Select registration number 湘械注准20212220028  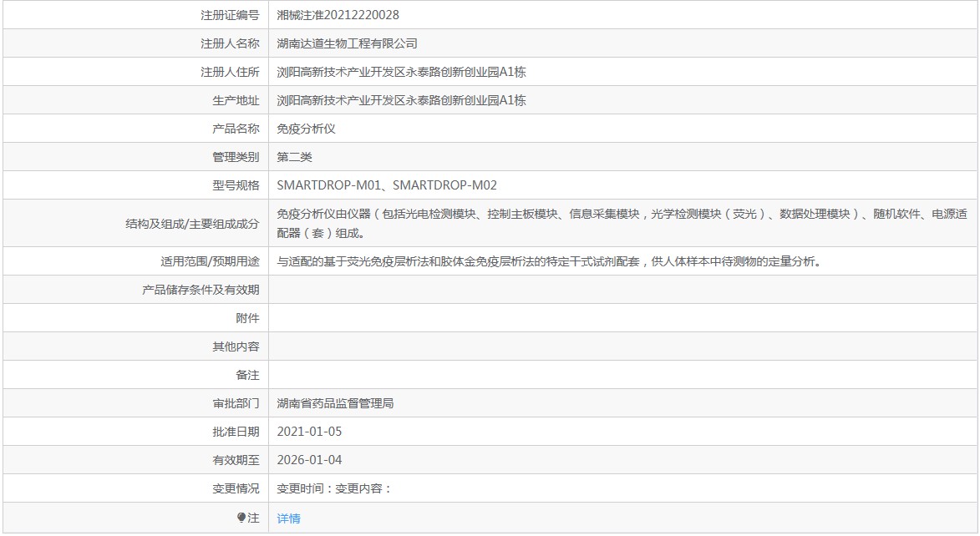coord(338,15)
